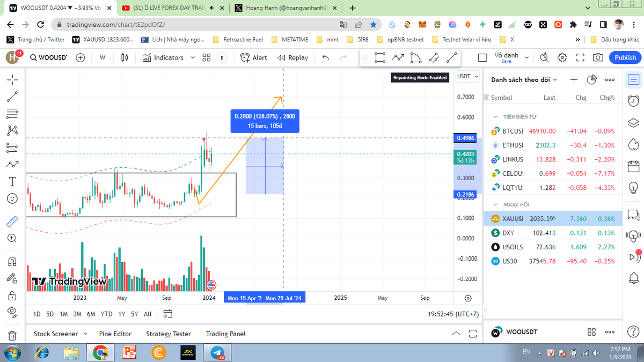Image resolution: width=644 pixels, height=362 pixels.
Task: Open the forecasting and measurement tools
Action: click(12, 147)
